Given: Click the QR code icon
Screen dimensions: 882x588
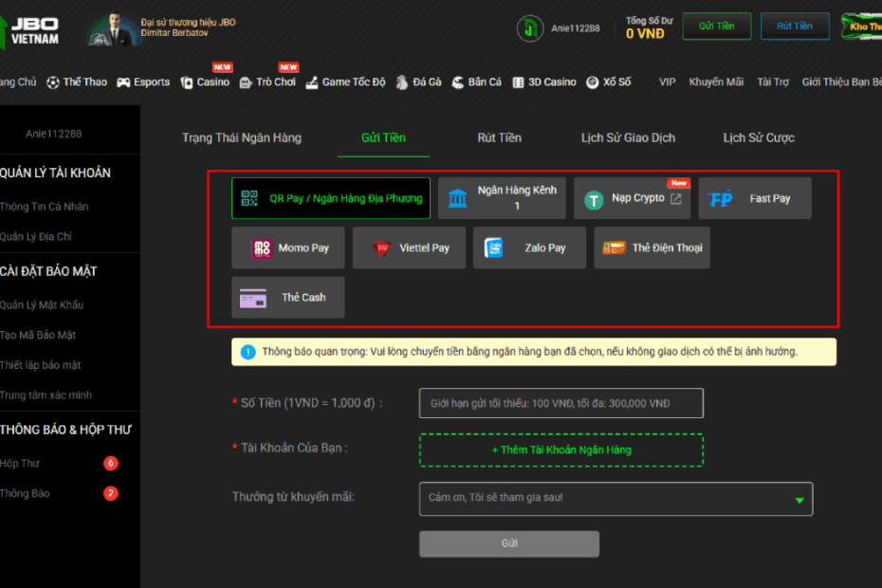Looking at the screenshot, I should pos(249,198).
